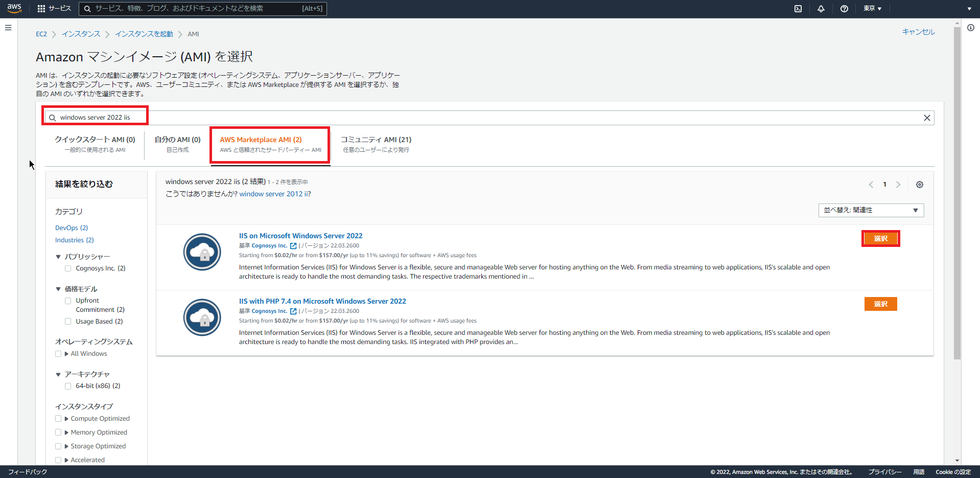This screenshot has width=980, height=478.
Task: Open the AWS services grid menu
Action: (40, 8)
